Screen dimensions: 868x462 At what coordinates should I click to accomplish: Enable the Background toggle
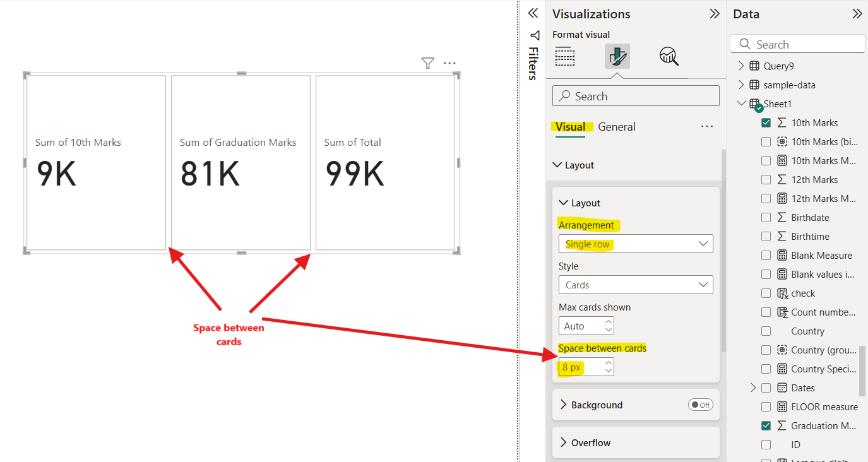(700, 405)
